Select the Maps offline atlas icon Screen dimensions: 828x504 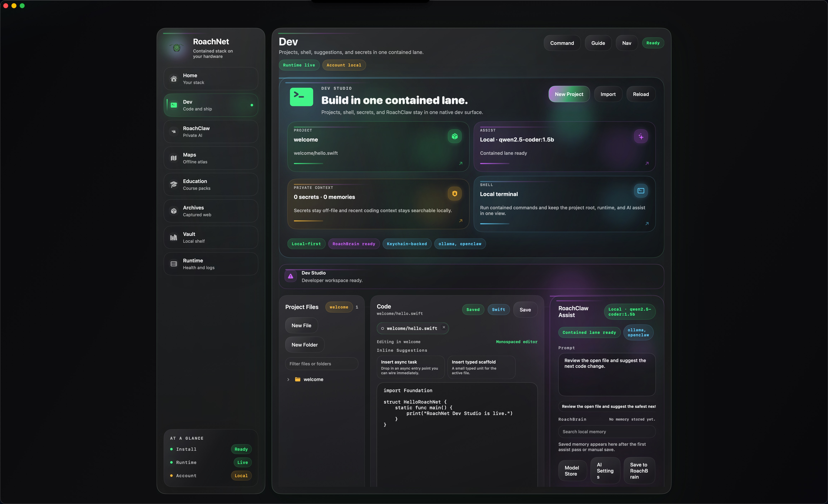(173, 158)
